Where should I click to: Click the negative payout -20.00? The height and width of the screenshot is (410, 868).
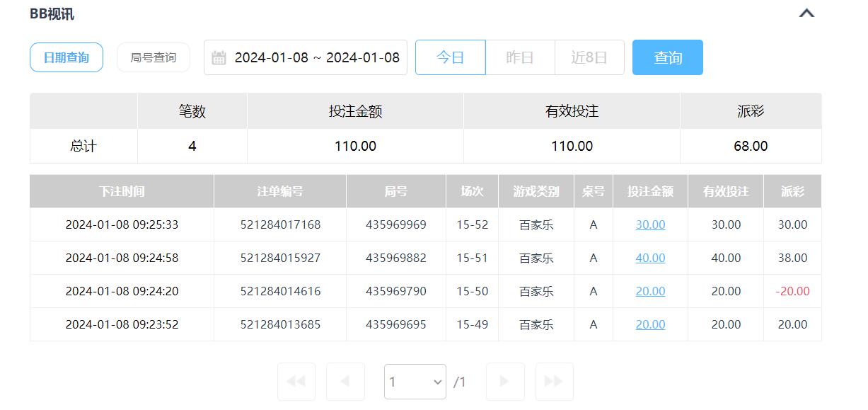point(792,291)
